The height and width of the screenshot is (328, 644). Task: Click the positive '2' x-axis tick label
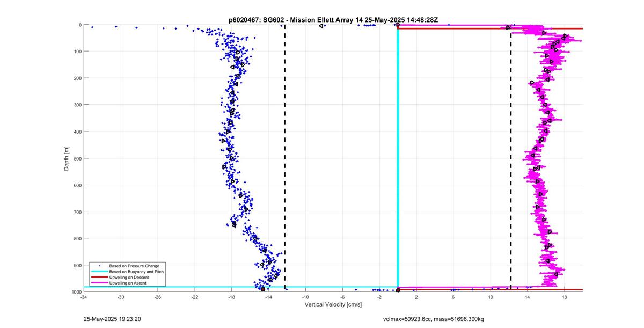pos(416,297)
